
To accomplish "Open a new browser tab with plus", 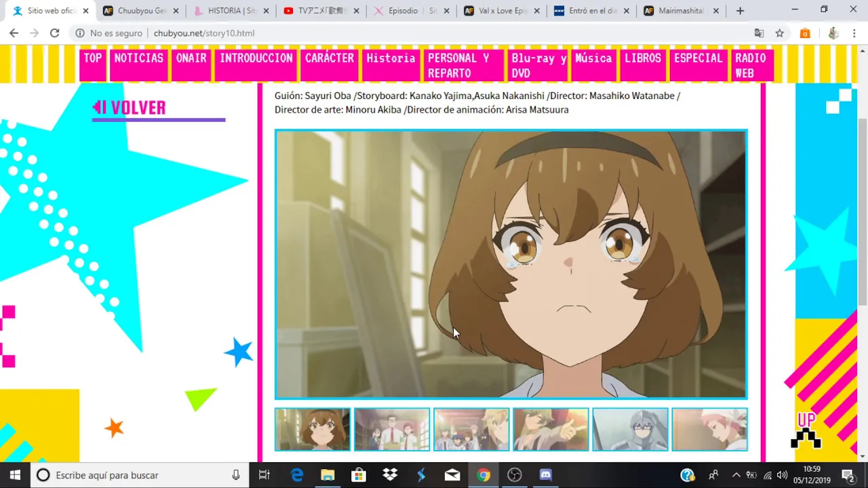I will click(x=740, y=11).
